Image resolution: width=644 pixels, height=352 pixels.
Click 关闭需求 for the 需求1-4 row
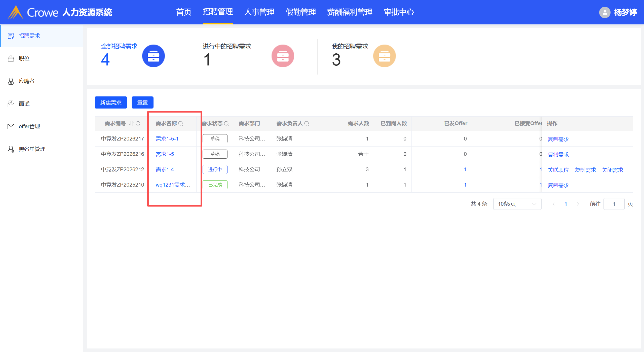tap(612, 170)
